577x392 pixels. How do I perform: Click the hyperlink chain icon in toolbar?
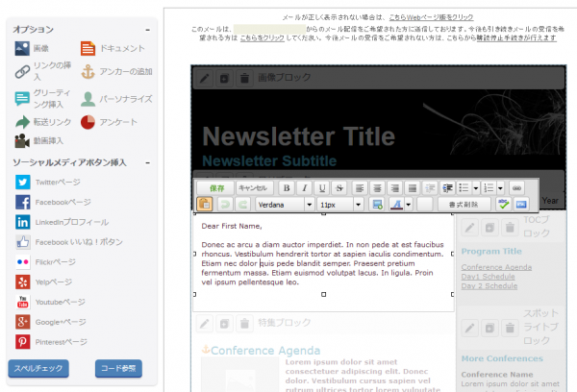pos(516,188)
